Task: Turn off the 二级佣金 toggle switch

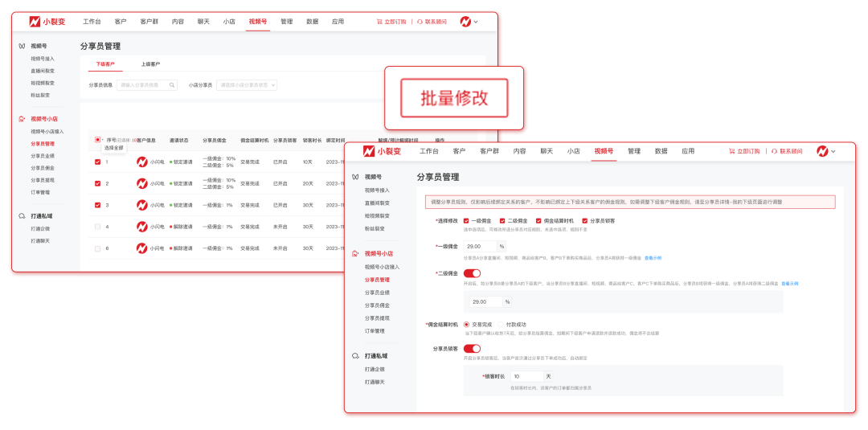Action: click(x=473, y=273)
